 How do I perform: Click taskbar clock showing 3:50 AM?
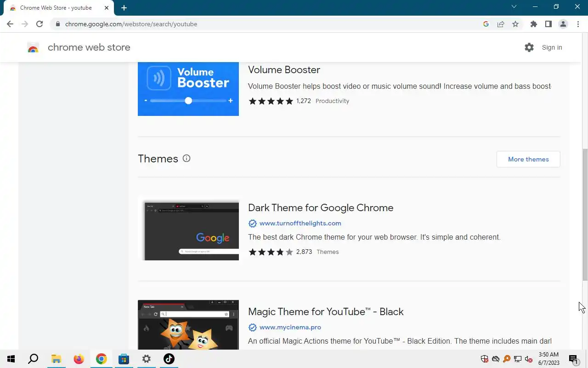(x=548, y=359)
